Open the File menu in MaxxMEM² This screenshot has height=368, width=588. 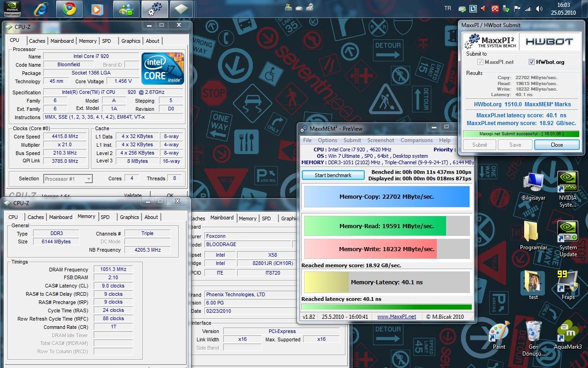pyautogui.click(x=307, y=140)
